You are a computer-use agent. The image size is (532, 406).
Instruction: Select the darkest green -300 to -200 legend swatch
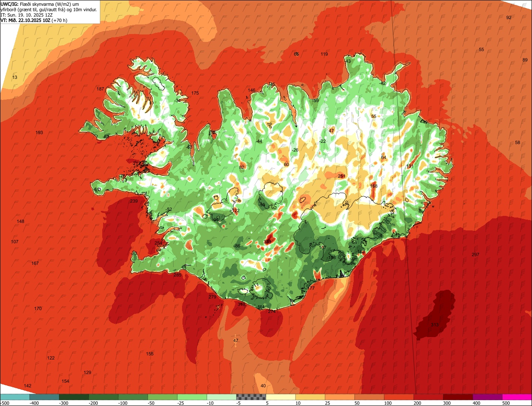pos(74,397)
